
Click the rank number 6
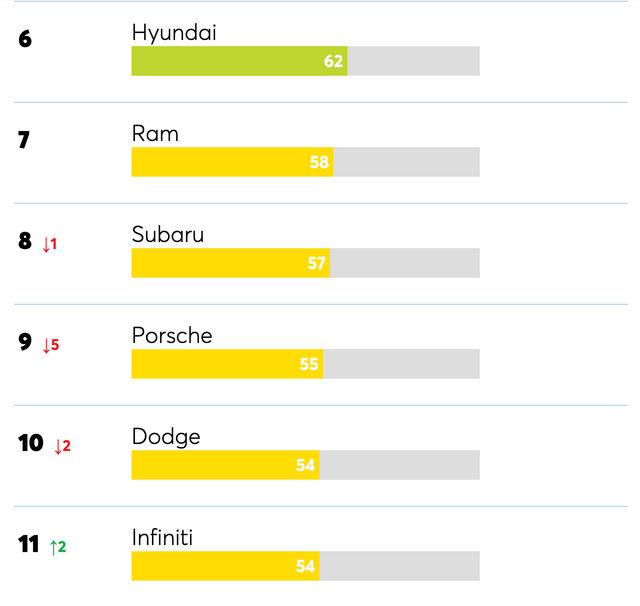click(25, 40)
